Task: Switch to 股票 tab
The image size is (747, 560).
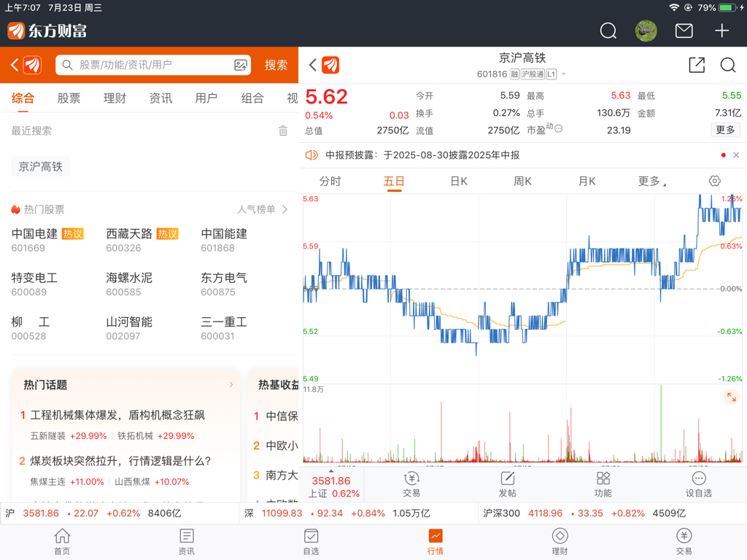Action: [69, 98]
